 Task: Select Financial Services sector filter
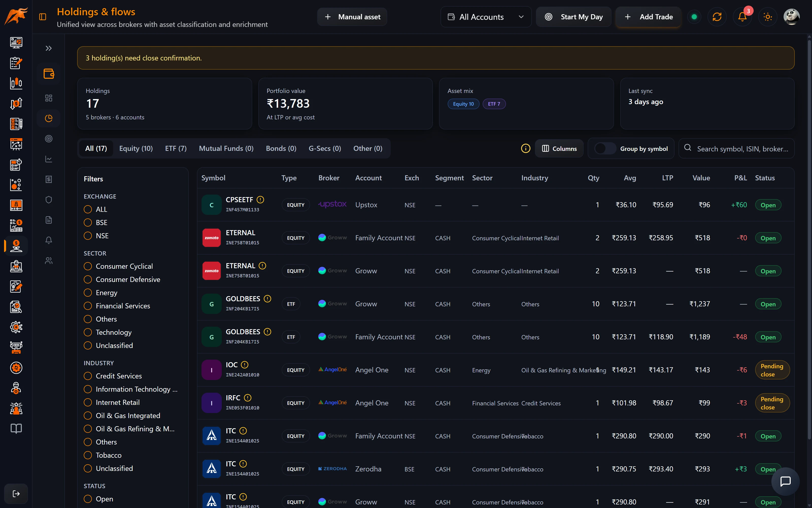pyautogui.click(x=88, y=306)
